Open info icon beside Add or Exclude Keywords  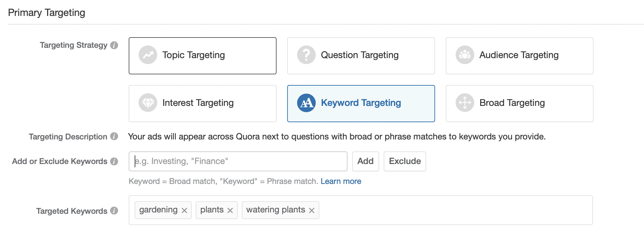coord(114,161)
